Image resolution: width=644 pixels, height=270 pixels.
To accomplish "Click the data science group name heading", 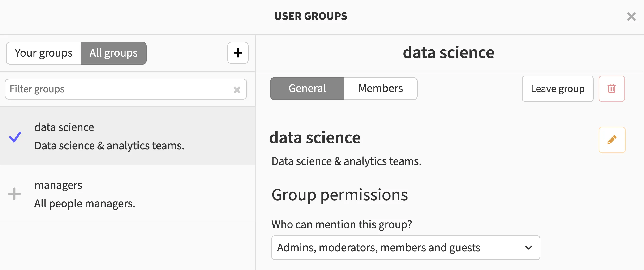I will pos(314,138).
